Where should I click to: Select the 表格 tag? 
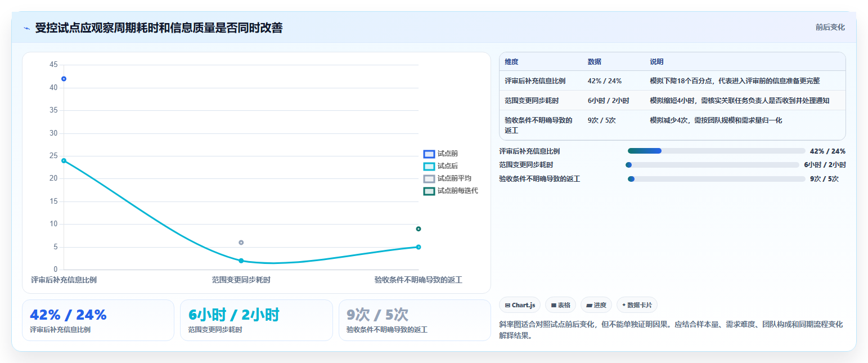click(x=560, y=305)
